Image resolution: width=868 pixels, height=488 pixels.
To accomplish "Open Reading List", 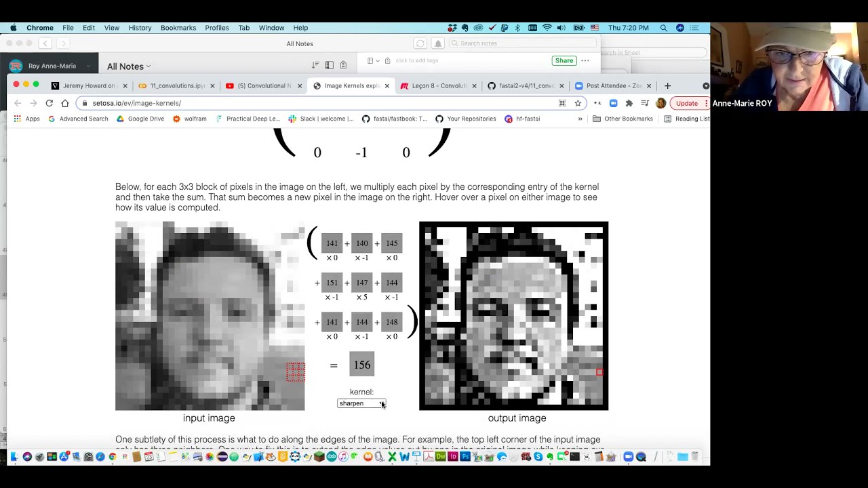I will tap(687, 119).
